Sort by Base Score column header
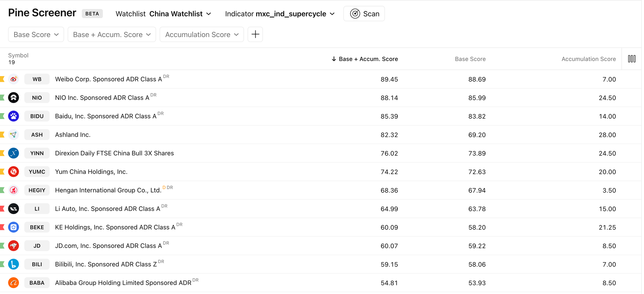This screenshot has width=644, height=294. (x=470, y=59)
